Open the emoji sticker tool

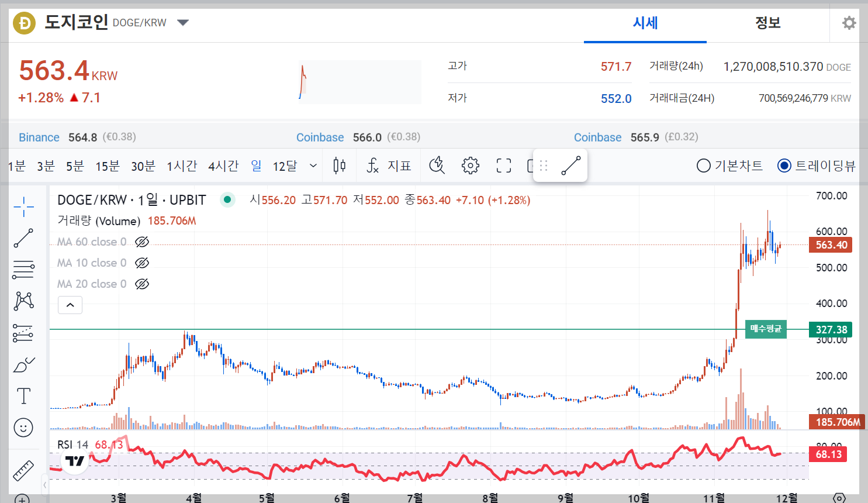[23, 428]
